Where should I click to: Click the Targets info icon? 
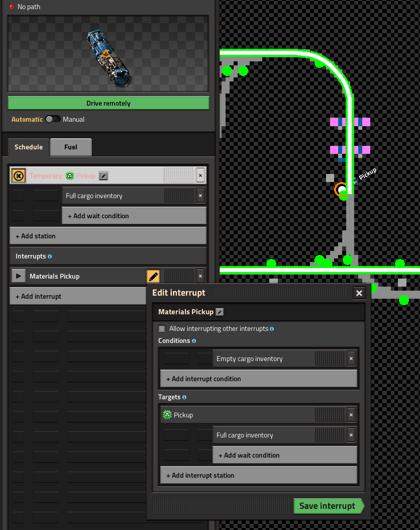point(184,397)
